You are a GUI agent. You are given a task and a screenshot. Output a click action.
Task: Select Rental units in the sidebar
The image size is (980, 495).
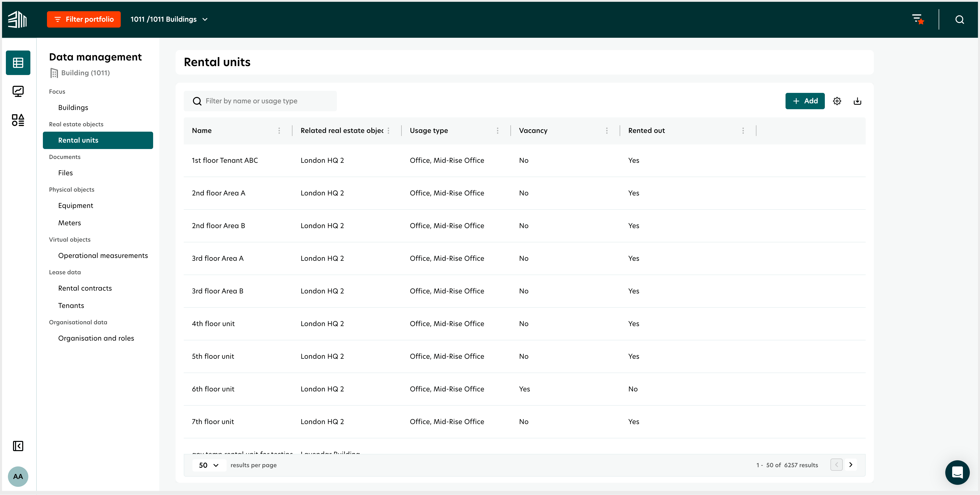(x=98, y=140)
